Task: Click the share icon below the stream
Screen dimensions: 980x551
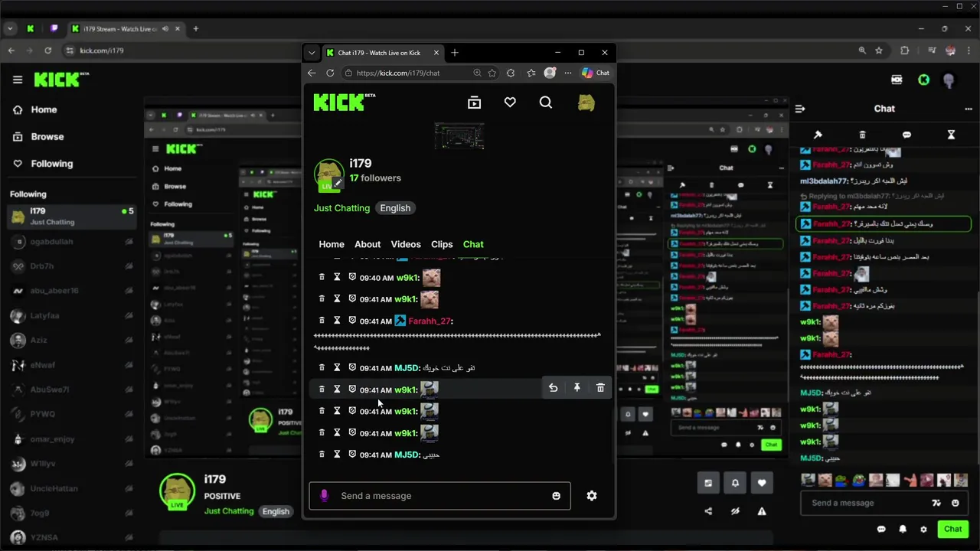Action: pyautogui.click(x=708, y=511)
